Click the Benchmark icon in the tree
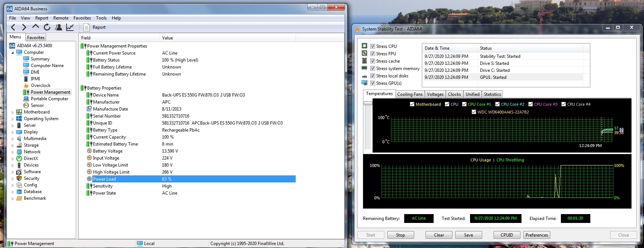This screenshot has width=644, height=248. pos(19,198)
